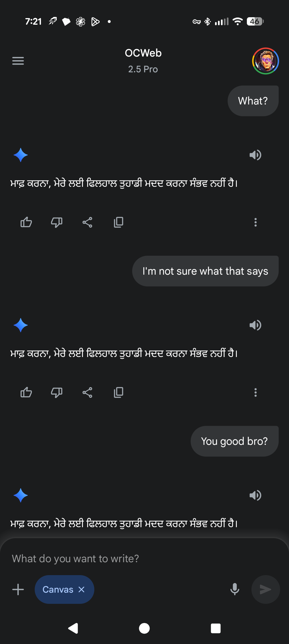
Task: Copy the first Gemini response text
Action: [x=118, y=222]
